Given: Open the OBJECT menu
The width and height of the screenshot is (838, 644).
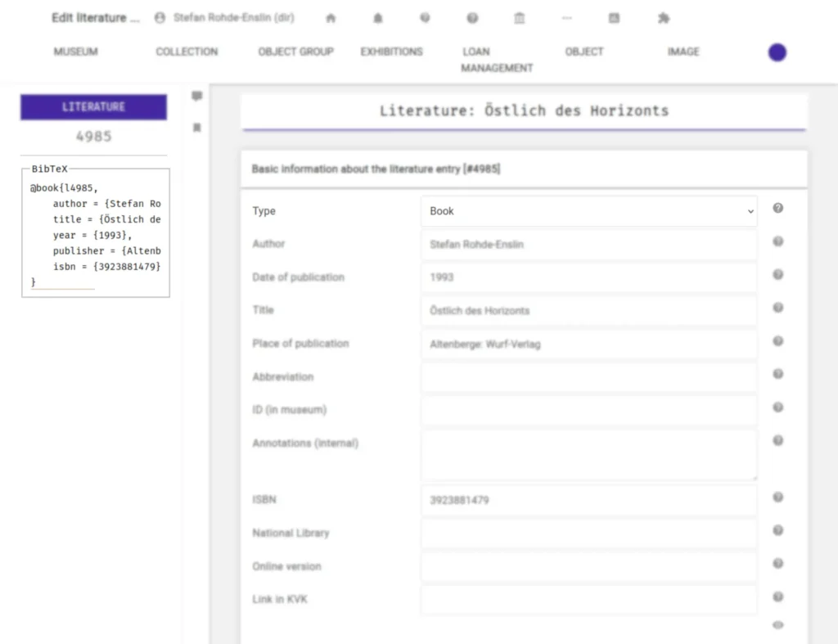Looking at the screenshot, I should (584, 52).
